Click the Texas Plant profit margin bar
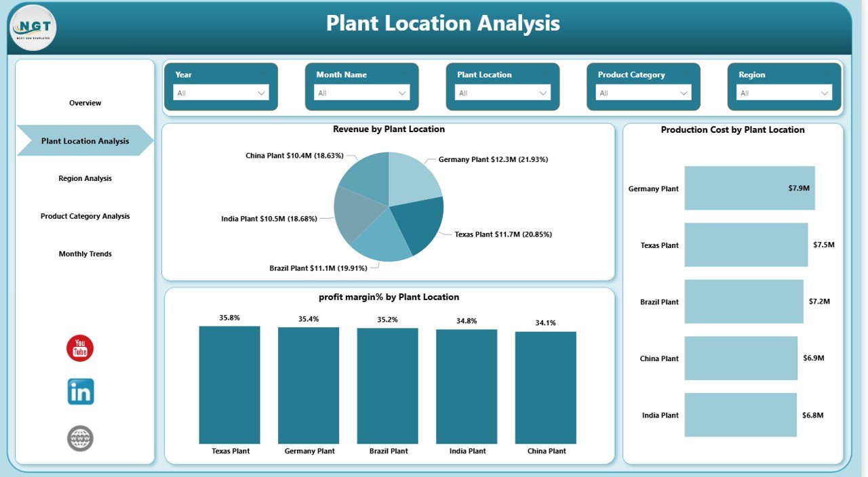 click(x=229, y=383)
